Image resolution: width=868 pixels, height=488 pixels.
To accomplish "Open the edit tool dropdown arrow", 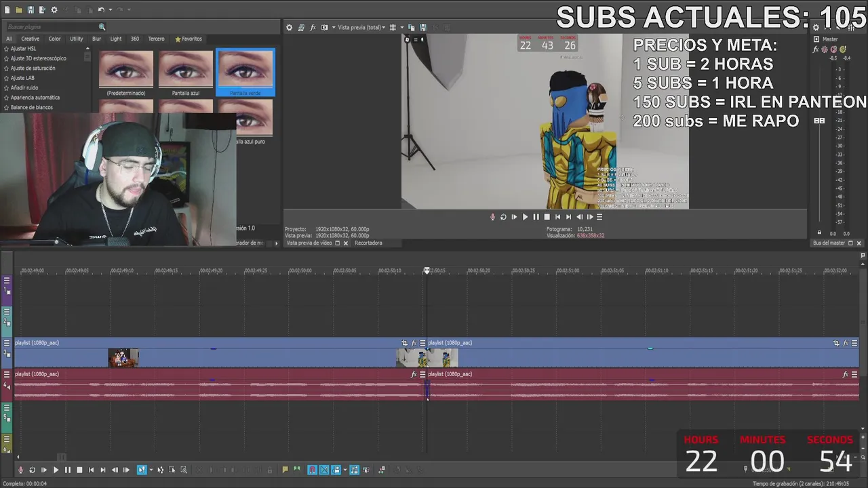I will (151, 470).
